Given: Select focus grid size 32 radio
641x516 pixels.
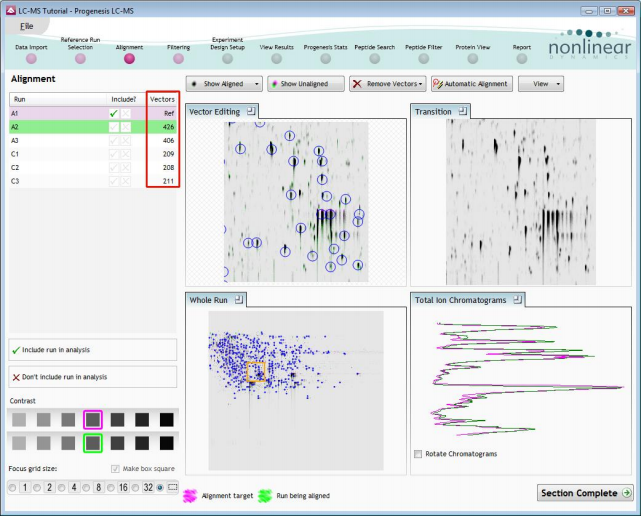Looking at the screenshot, I should (x=135, y=487).
